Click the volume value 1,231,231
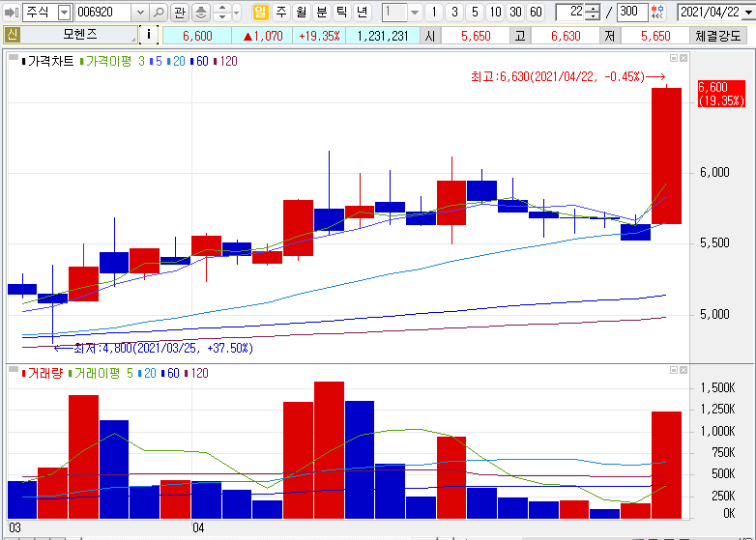756x540 pixels. [x=382, y=36]
